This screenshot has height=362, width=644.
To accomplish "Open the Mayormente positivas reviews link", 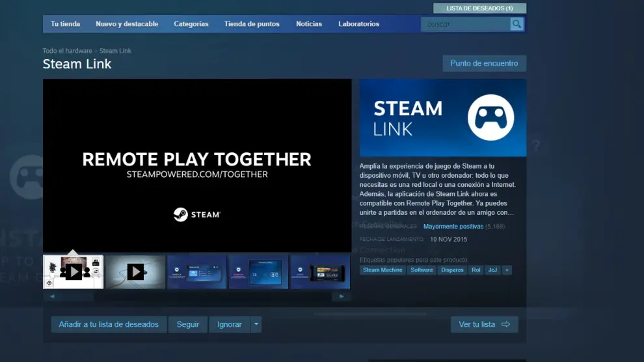I will tap(453, 227).
